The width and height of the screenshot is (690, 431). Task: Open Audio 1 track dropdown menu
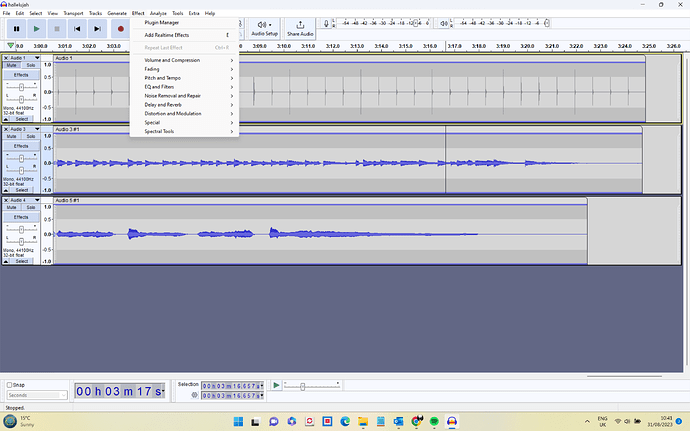tap(37, 58)
